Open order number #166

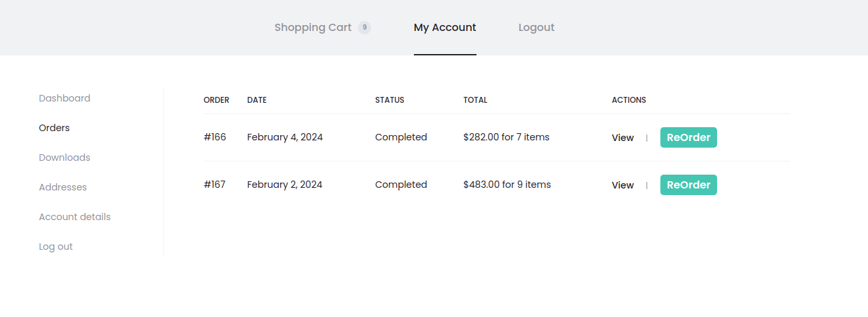point(215,137)
